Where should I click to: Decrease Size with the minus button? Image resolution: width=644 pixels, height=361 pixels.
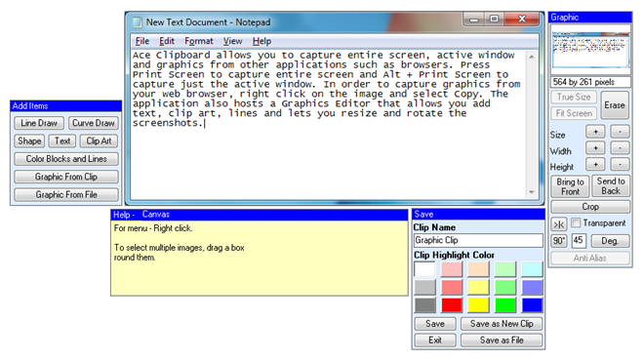pyautogui.click(x=620, y=132)
